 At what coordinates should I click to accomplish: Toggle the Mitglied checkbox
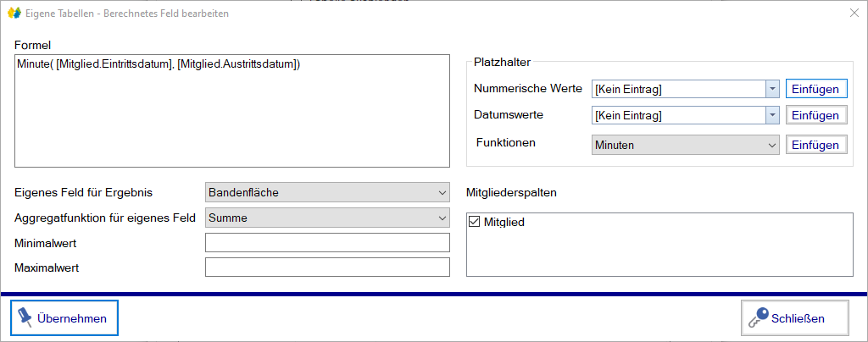pos(474,223)
